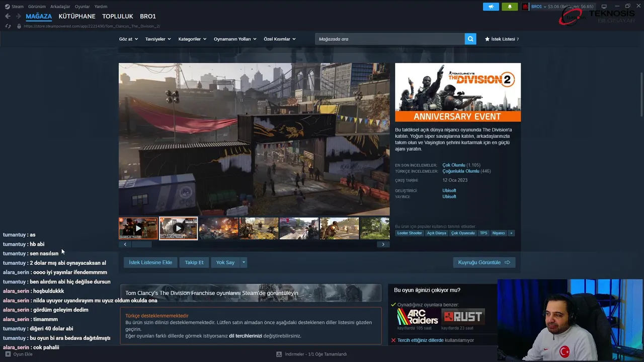Click the wishlist star icon
This screenshot has width=644, height=362.
487,39
